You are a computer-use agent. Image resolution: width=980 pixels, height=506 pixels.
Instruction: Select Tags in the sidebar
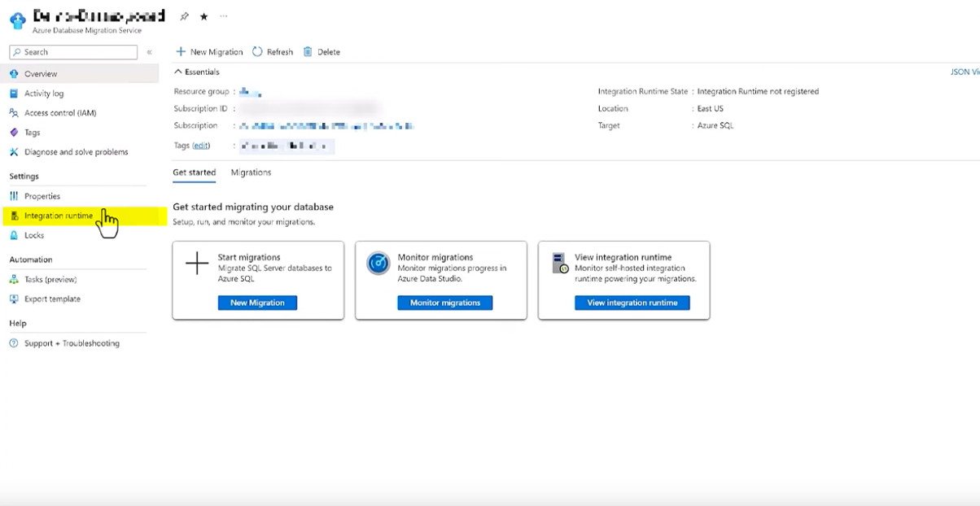point(32,133)
